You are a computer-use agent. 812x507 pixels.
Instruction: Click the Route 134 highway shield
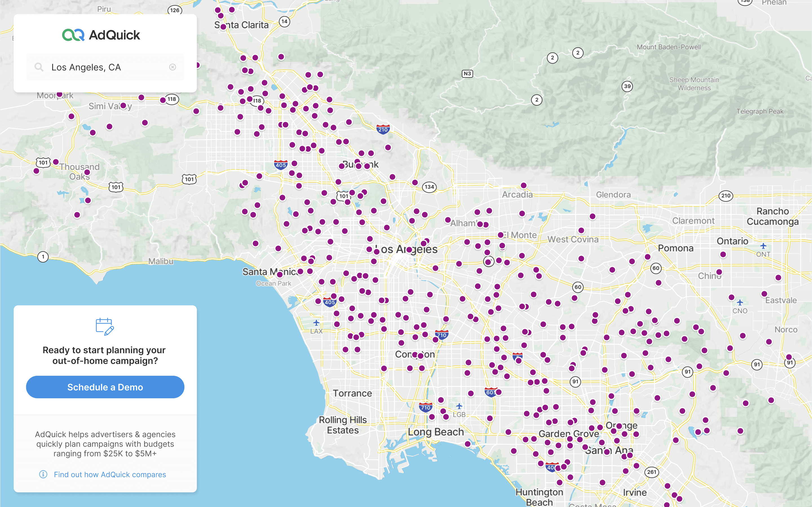429,187
